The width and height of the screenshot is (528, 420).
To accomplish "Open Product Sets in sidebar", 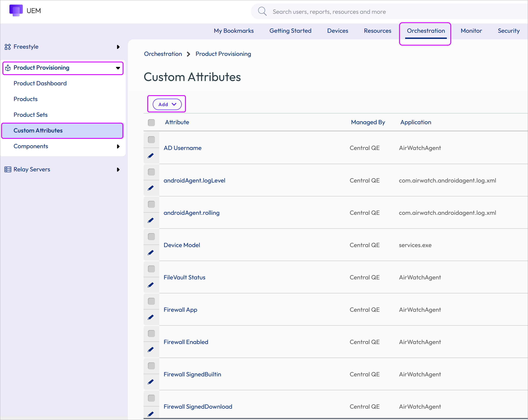I will (30, 115).
